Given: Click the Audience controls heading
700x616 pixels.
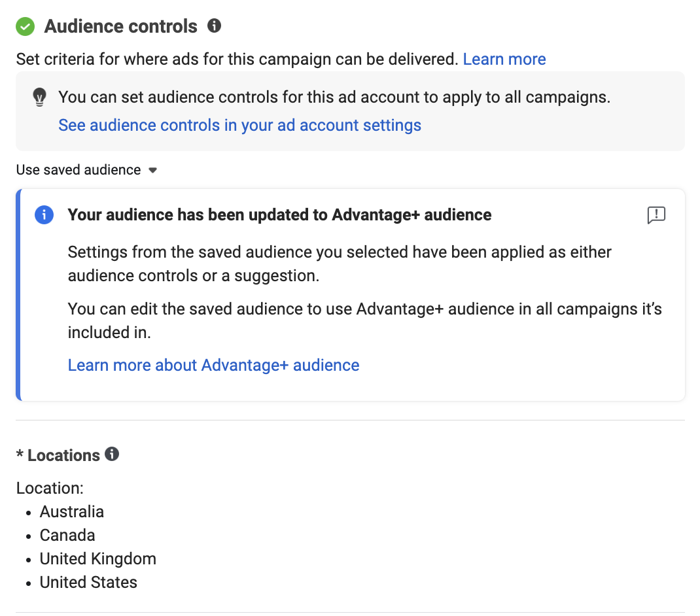Looking at the screenshot, I should 121,26.
